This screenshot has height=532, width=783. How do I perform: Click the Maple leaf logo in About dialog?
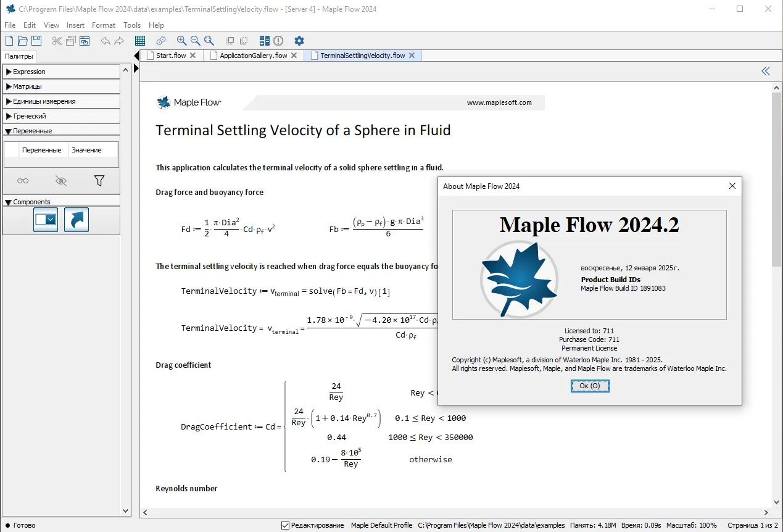pyautogui.click(x=519, y=280)
